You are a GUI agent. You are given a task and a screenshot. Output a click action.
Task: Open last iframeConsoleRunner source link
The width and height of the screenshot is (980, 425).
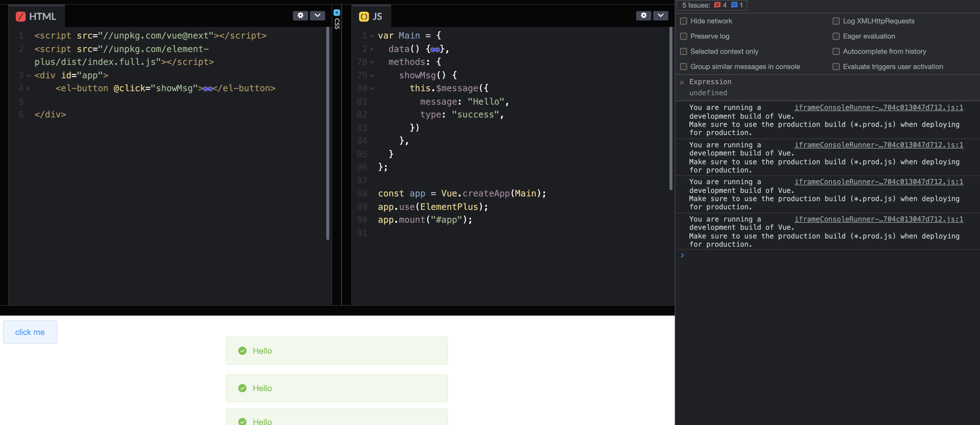879,219
